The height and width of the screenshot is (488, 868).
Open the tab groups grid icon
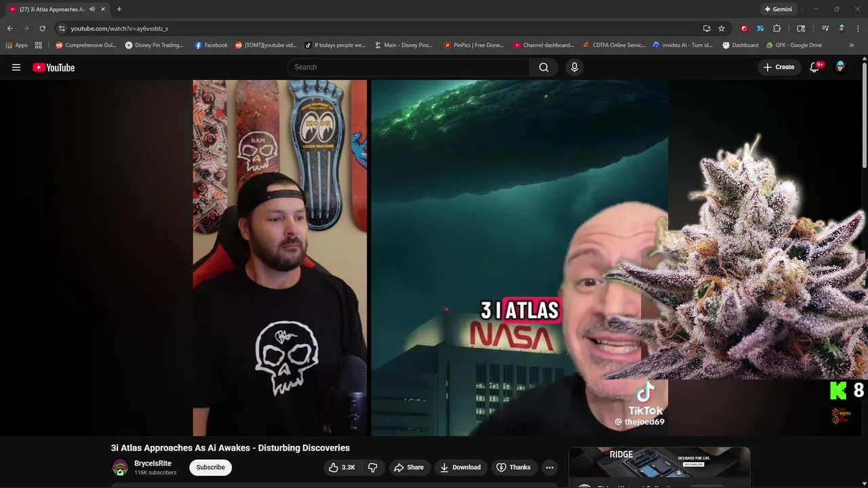[x=39, y=45]
